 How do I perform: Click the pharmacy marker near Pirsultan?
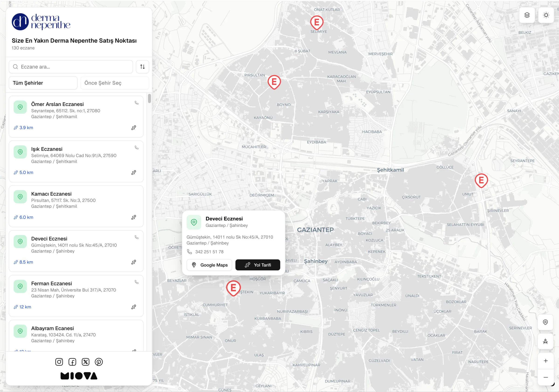[274, 82]
